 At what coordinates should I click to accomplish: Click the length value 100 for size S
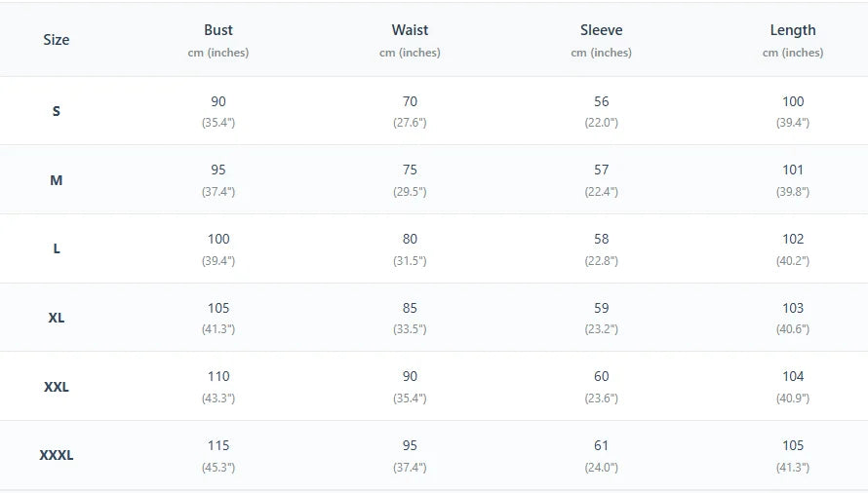tap(793, 101)
